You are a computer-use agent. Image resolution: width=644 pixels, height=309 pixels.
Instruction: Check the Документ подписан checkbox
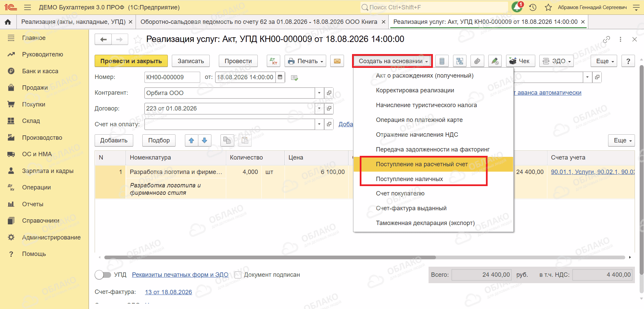(x=238, y=275)
